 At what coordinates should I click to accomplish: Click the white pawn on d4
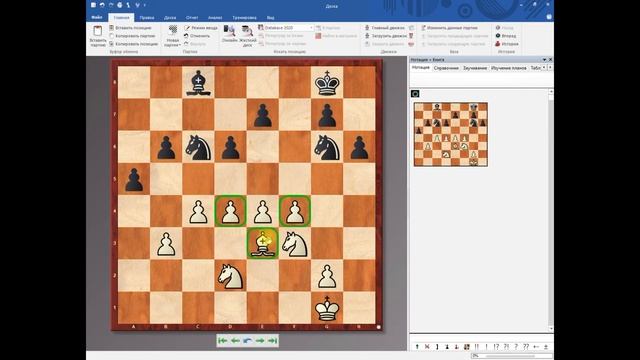click(x=231, y=211)
